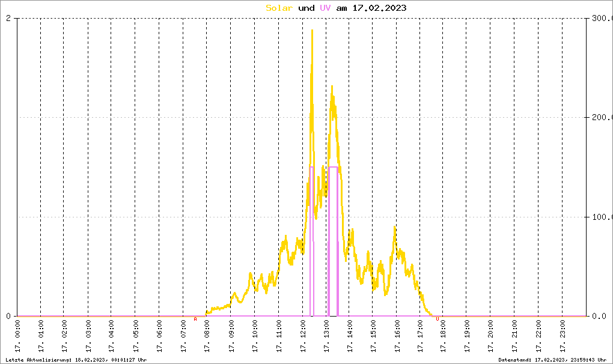The width and height of the screenshot is (613, 364).
Task: Click the right axis value '300.0'
Action: (602, 18)
